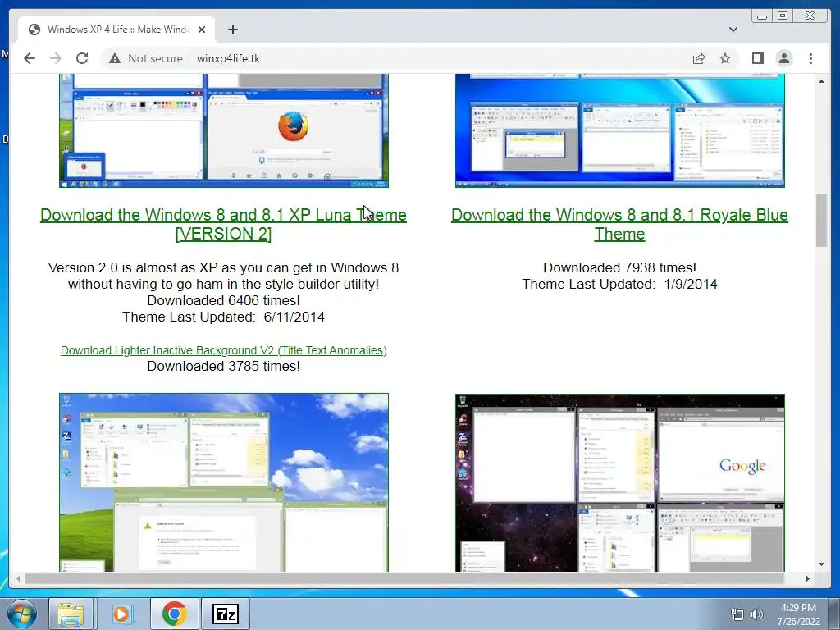Viewport: 840px width, 630px height.
Task: Click the Downloaded 3785 times text
Action: click(223, 367)
